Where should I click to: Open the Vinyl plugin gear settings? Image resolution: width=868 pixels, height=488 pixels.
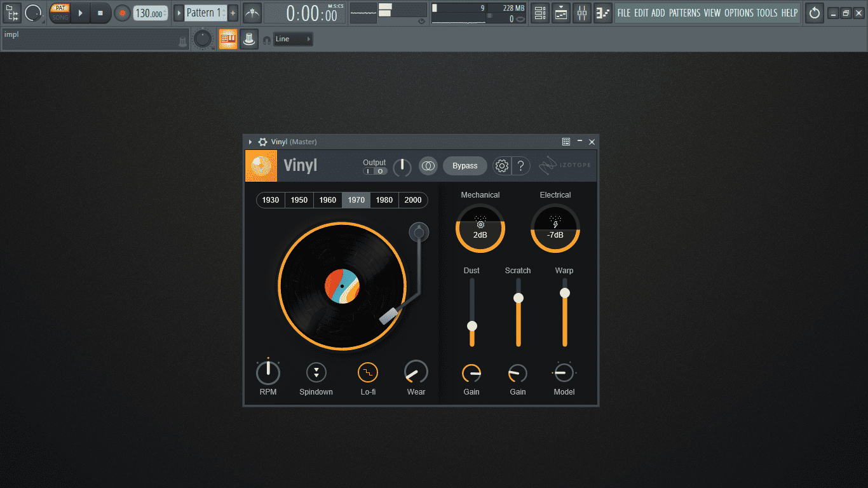tap(262, 142)
